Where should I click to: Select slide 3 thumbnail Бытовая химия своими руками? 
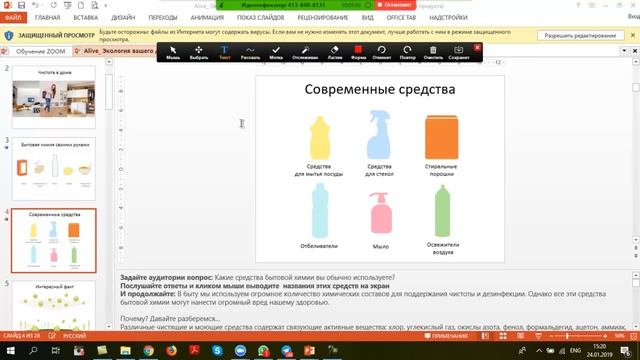[x=54, y=169]
